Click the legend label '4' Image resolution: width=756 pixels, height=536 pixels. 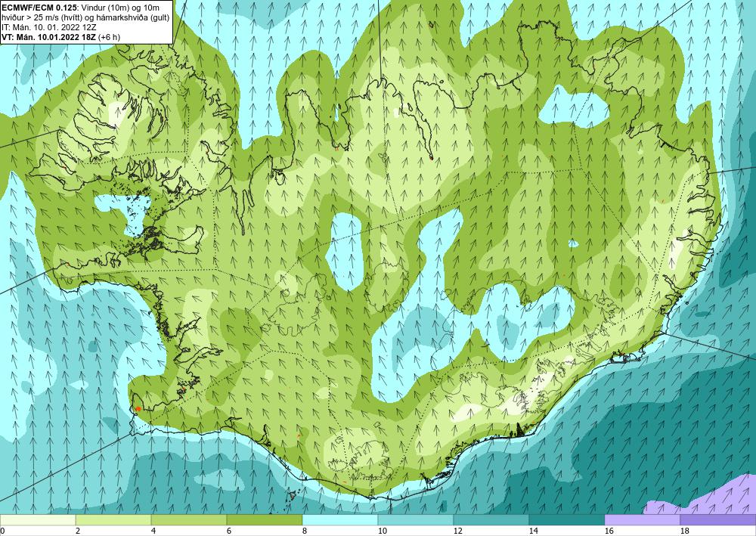(x=153, y=531)
